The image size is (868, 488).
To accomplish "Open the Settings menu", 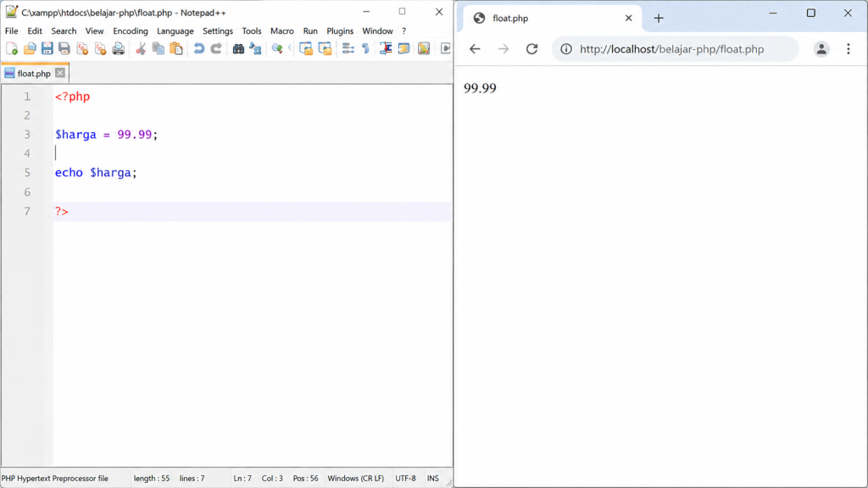I will 218,31.
